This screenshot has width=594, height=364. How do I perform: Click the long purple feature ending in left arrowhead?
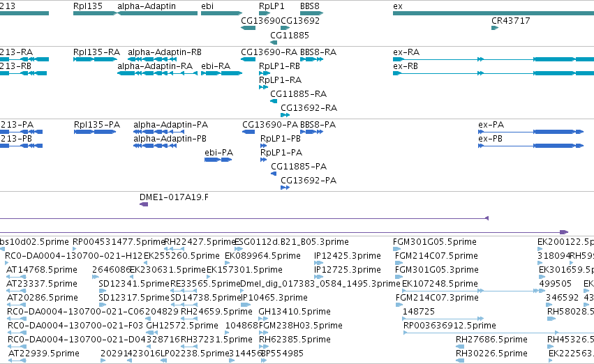tap(244, 218)
